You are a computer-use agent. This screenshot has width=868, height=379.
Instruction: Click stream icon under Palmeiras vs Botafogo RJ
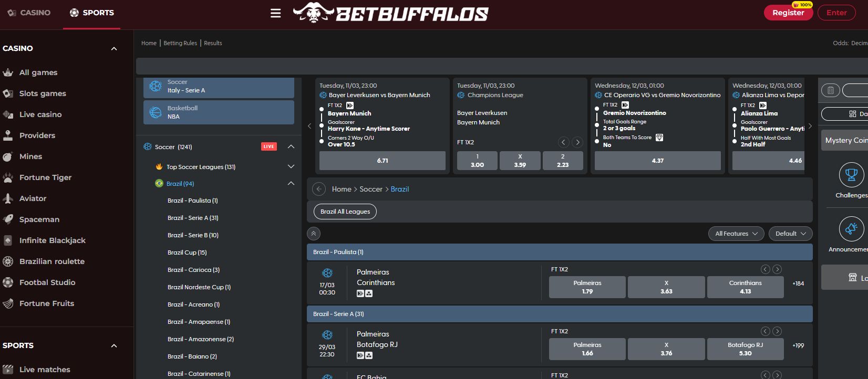point(360,355)
